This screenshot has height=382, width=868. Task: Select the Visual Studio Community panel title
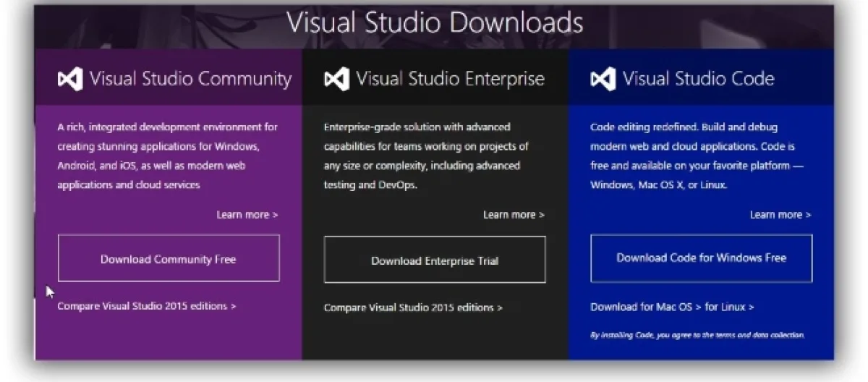(x=190, y=79)
